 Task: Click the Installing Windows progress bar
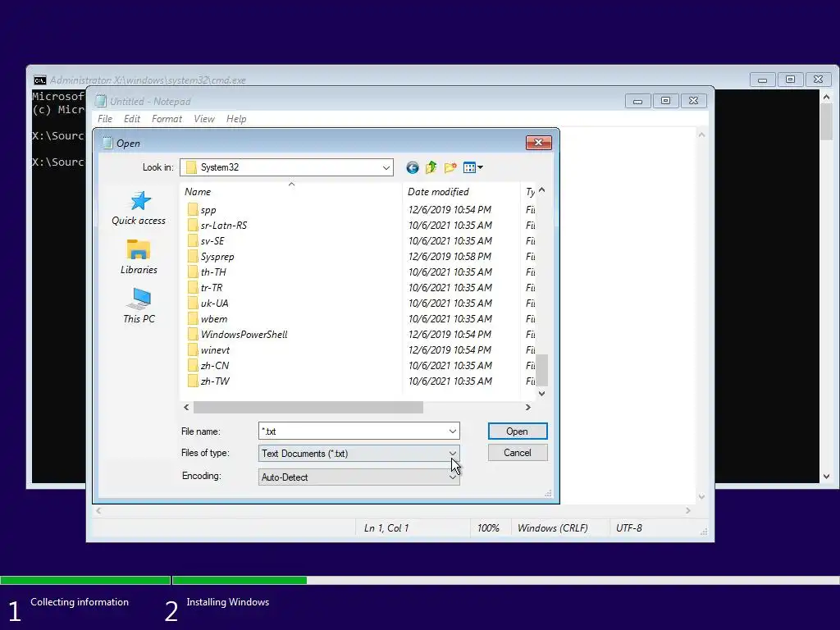505,580
